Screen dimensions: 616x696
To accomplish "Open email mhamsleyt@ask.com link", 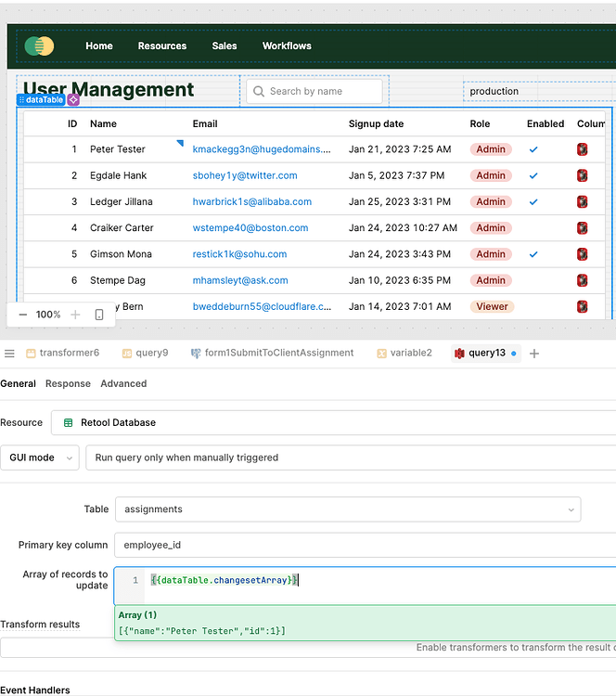I will 240,280.
